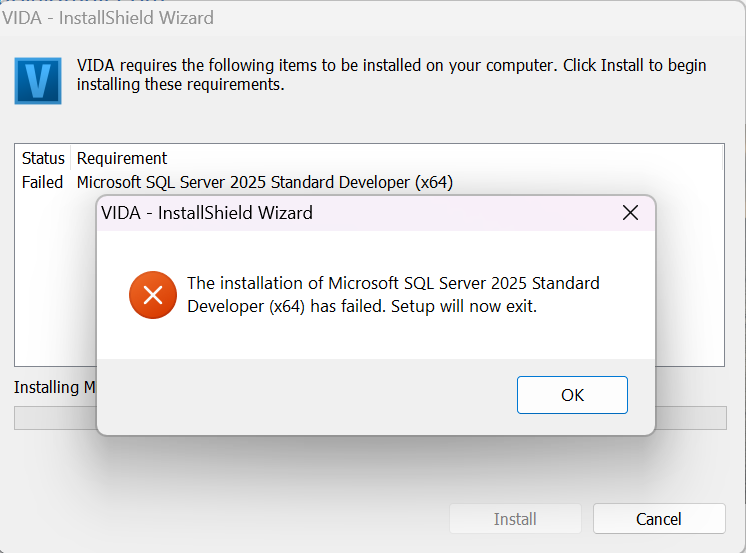746x553 pixels.
Task: Select the Requirement column header
Action: [x=122, y=158]
